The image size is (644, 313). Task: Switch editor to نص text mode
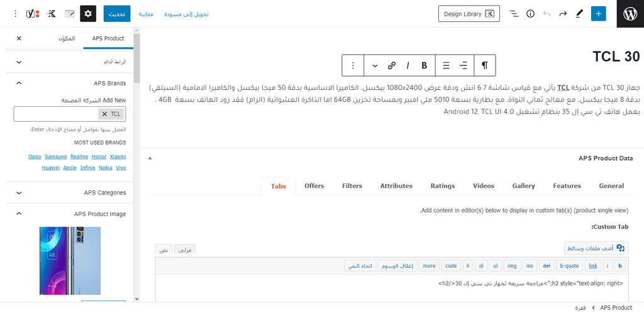point(164,250)
